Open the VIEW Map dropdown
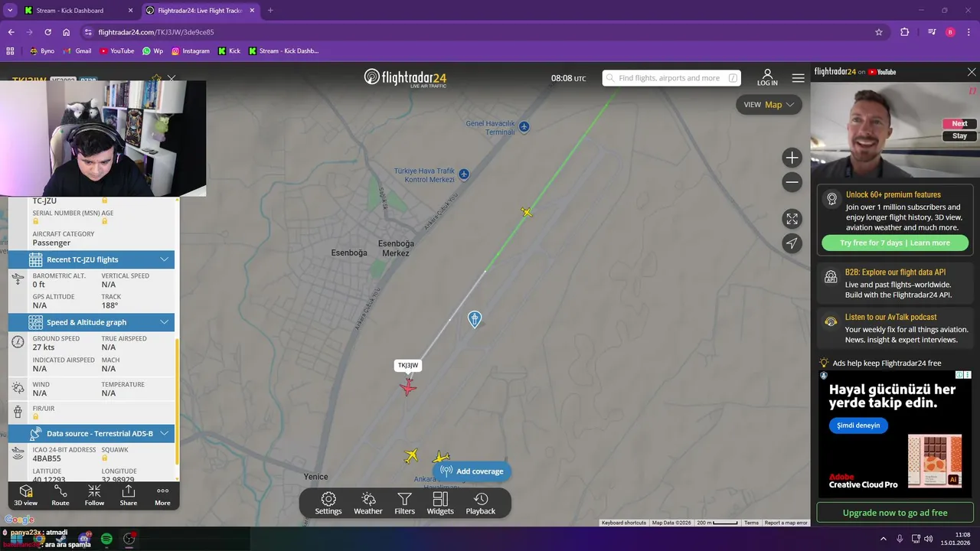This screenshot has width=980, height=551. (769, 105)
